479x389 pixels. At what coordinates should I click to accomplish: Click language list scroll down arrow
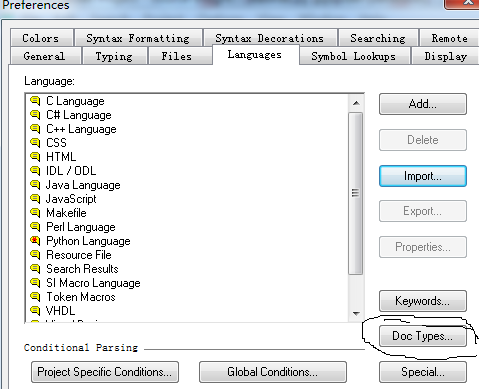tap(356, 313)
